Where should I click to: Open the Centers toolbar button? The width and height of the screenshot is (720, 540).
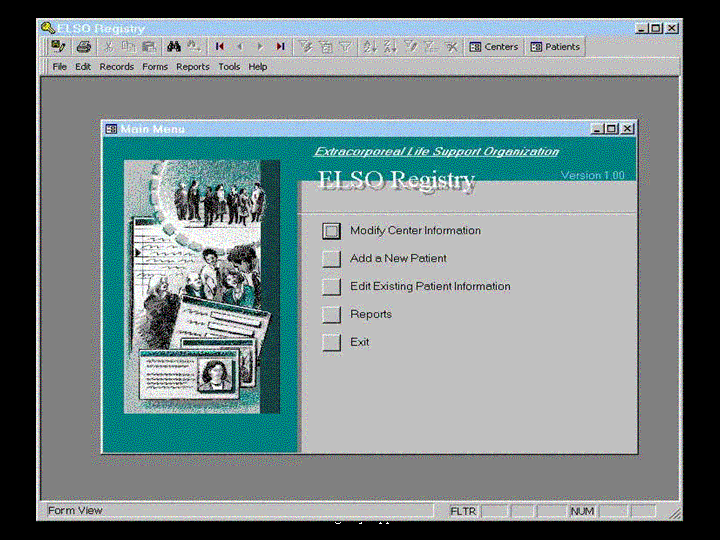494,47
